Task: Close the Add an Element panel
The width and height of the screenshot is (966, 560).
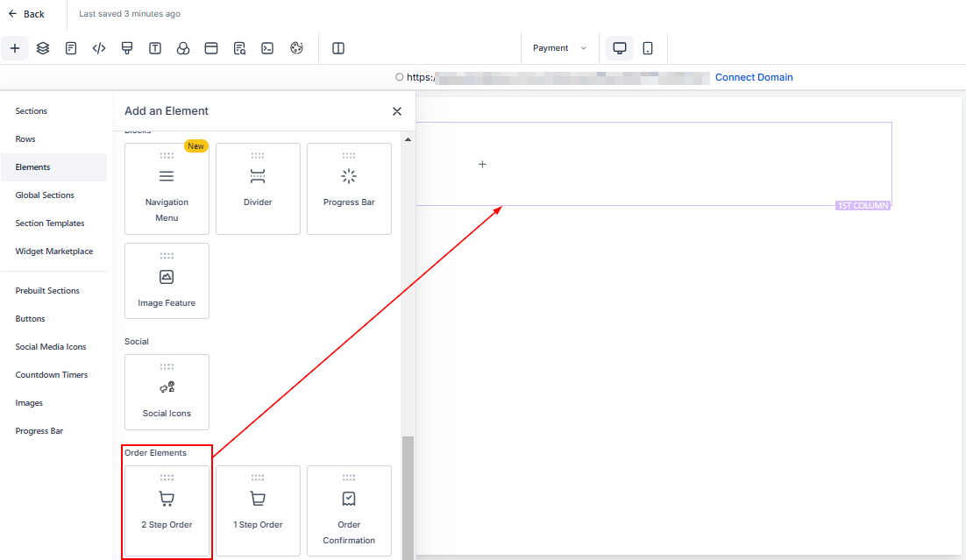Action: (x=397, y=111)
